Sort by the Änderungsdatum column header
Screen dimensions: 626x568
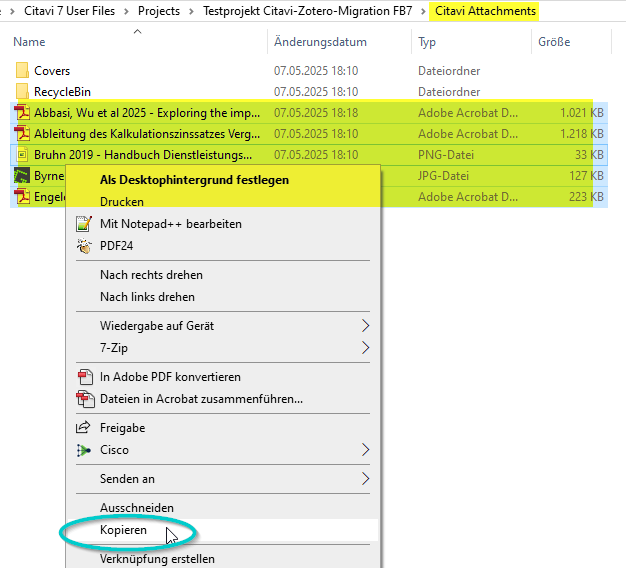(320, 42)
